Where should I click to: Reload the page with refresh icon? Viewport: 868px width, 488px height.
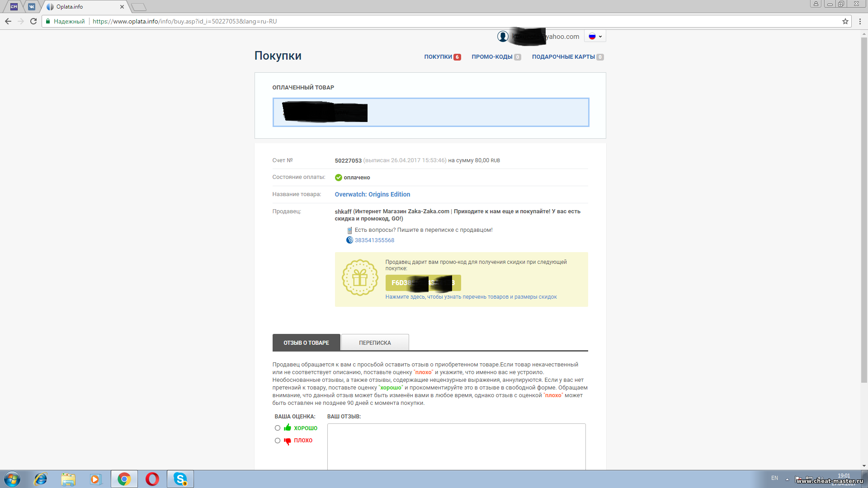pos(33,21)
